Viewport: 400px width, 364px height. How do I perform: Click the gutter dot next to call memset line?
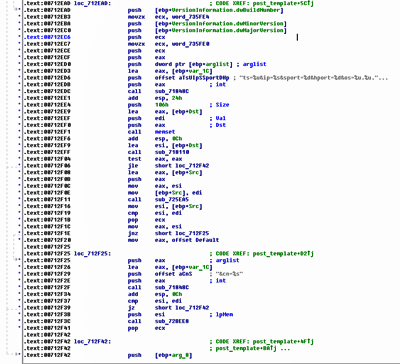tap(19, 132)
